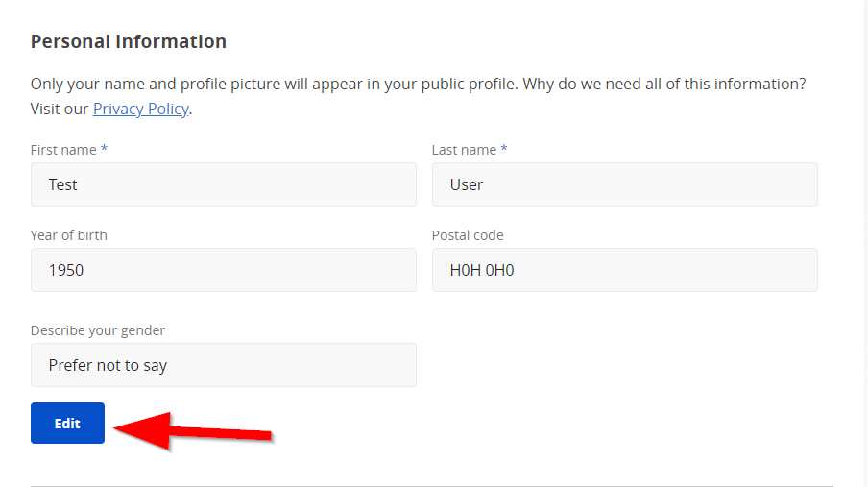The width and height of the screenshot is (868, 487).
Task: Click the Postal code label
Action: [468, 235]
